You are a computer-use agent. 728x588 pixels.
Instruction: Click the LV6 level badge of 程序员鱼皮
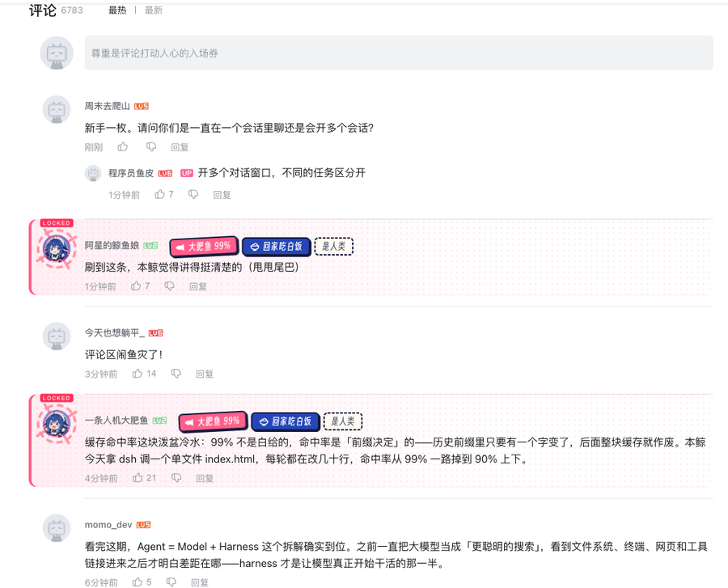tap(165, 174)
